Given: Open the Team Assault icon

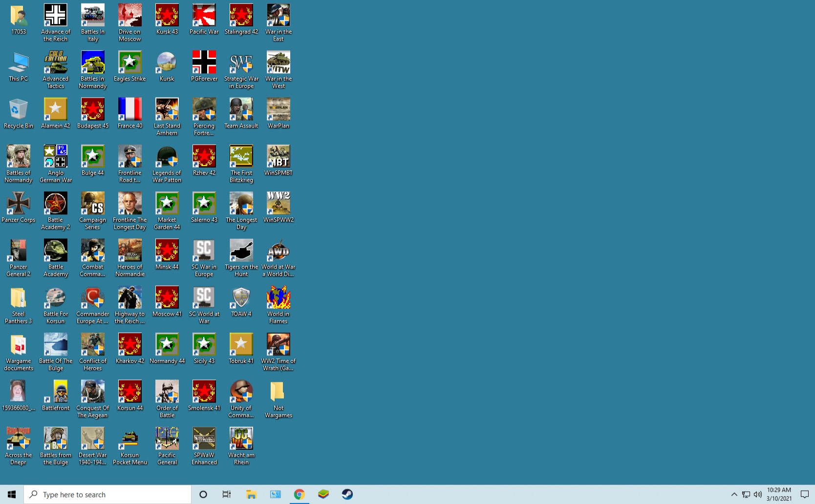Looking at the screenshot, I should click(x=241, y=109).
